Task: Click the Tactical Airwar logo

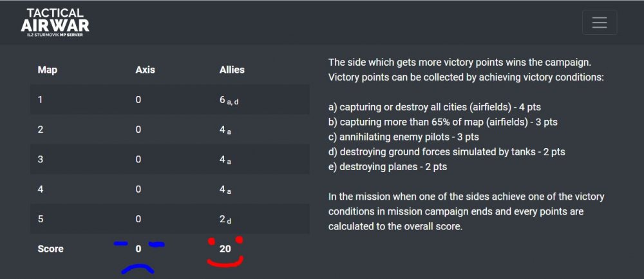Action: 54,23
